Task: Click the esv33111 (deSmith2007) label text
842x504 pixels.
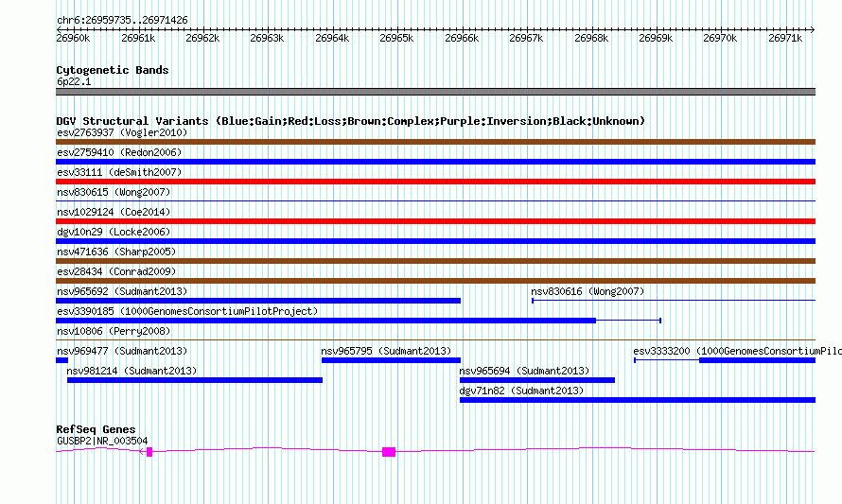Action: (x=119, y=172)
